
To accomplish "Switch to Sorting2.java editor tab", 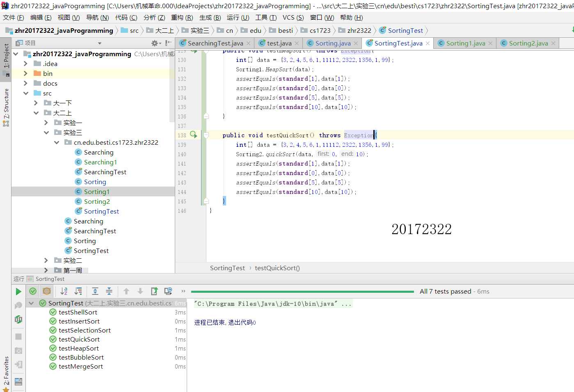I will point(528,43).
